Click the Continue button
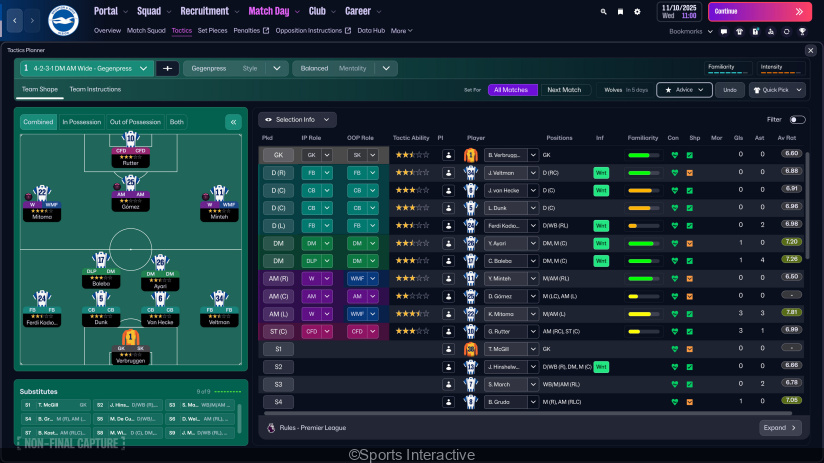The width and height of the screenshot is (824, 463). tap(759, 12)
